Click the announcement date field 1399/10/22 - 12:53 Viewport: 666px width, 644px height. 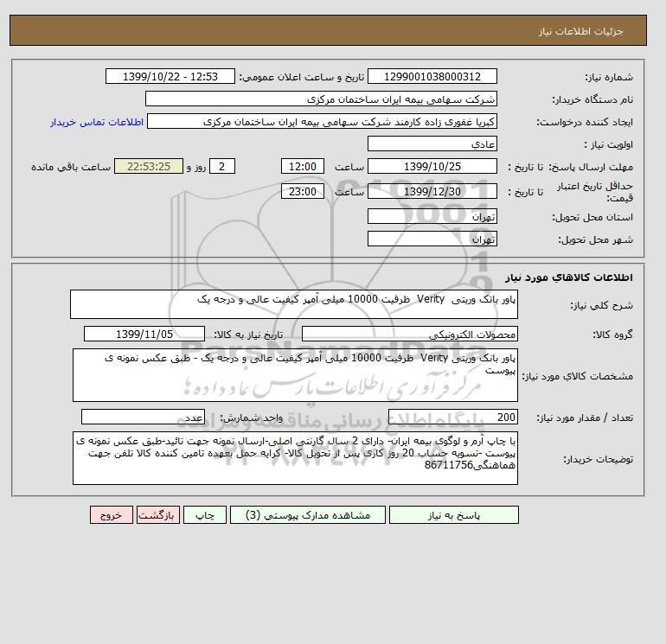(x=170, y=76)
